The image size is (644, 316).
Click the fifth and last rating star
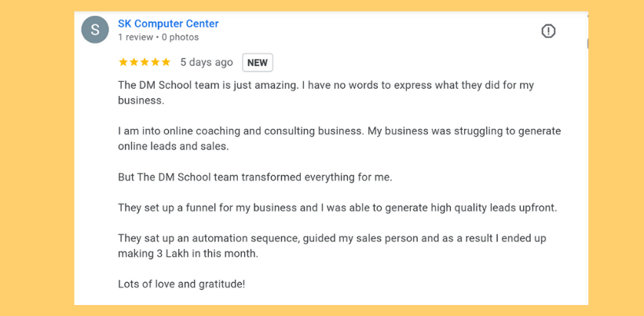166,62
